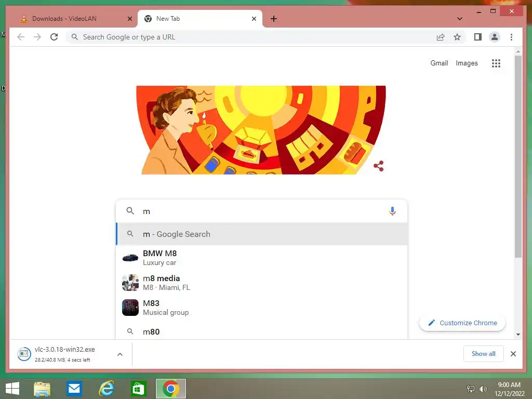Select the New Tab tab
Viewport: 532px width, 399px height.
click(200, 19)
